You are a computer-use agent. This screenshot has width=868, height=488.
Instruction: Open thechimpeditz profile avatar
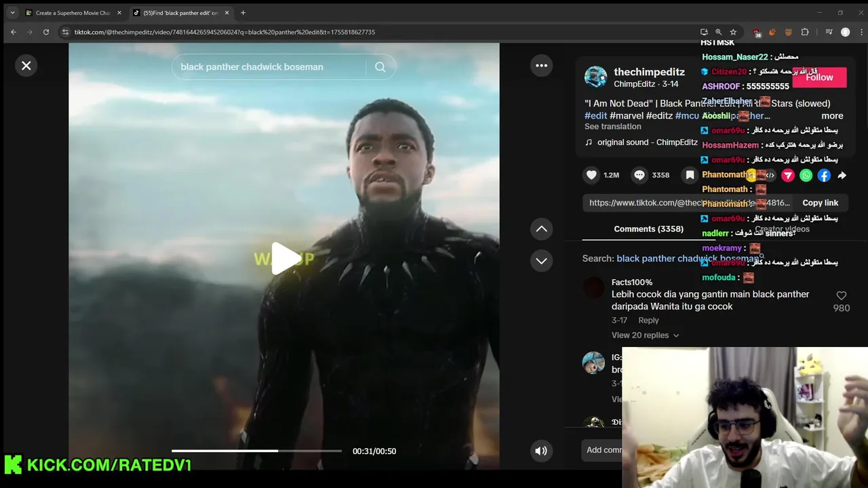point(596,77)
